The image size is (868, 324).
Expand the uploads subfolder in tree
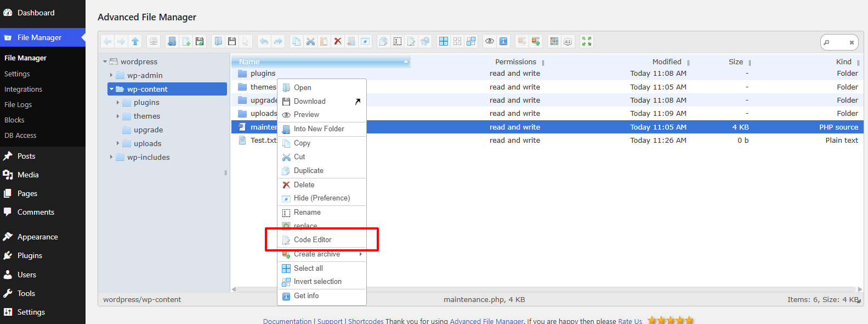pos(118,143)
